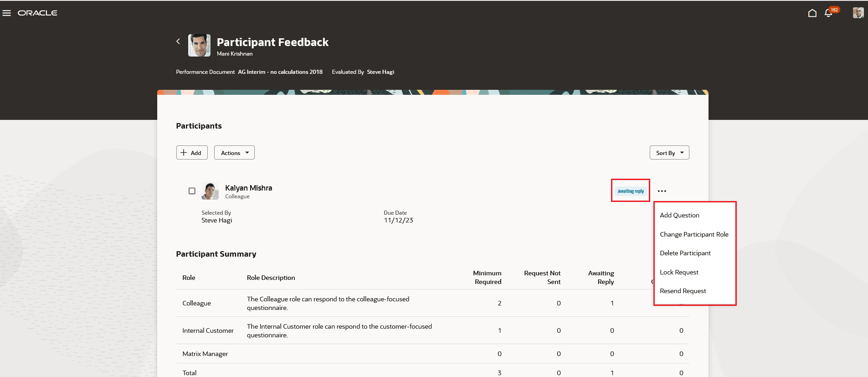Click the Participant Summary heading

(216, 254)
